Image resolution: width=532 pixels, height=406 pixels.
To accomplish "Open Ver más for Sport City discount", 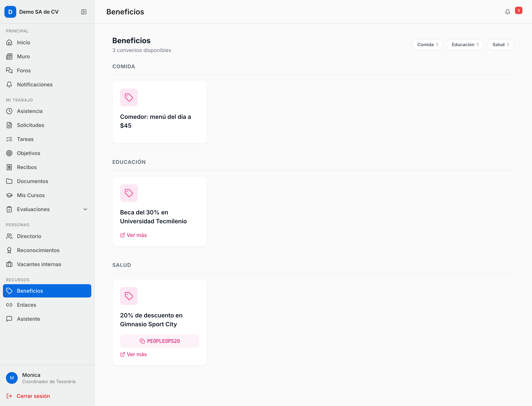I will pos(133,354).
